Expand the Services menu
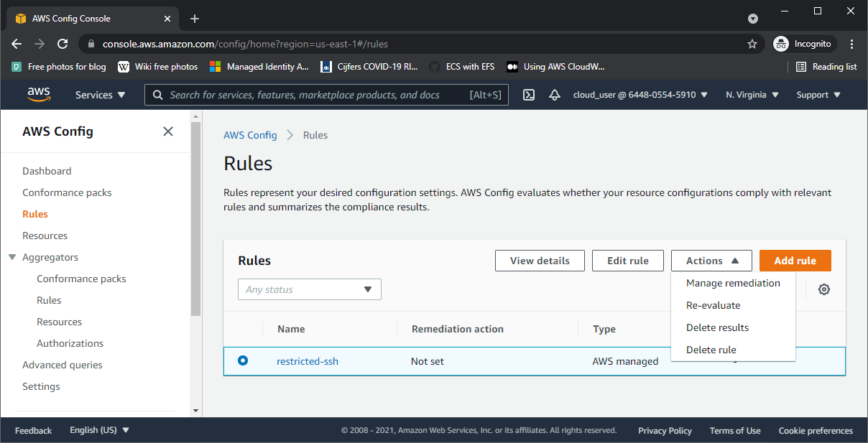This screenshot has width=868, height=443. 100,95
